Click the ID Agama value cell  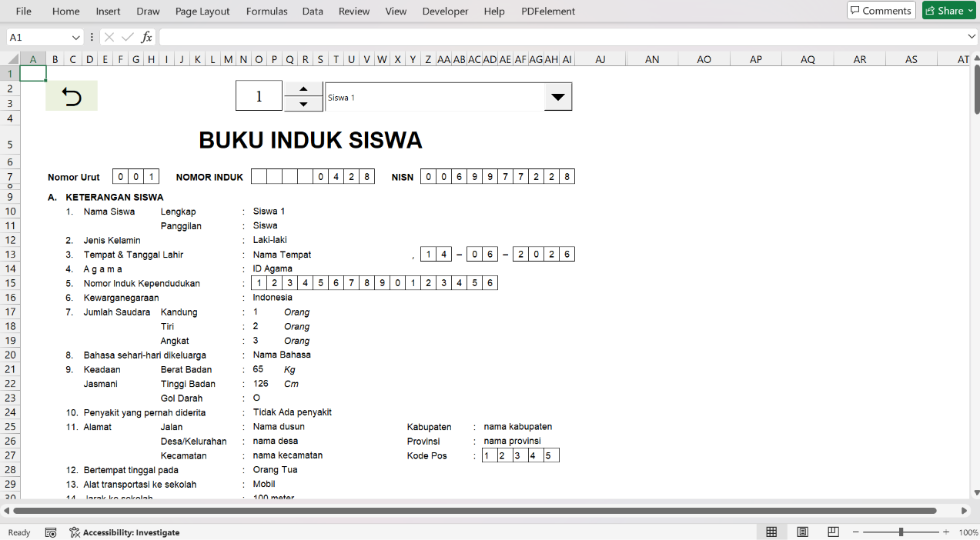coord(273,268)
